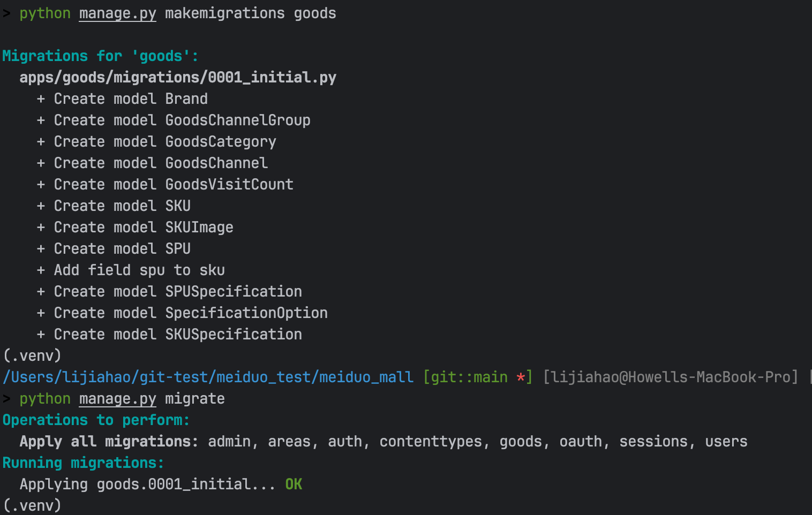Click the green OK status

pyautogui.click(x=294, y=484)
